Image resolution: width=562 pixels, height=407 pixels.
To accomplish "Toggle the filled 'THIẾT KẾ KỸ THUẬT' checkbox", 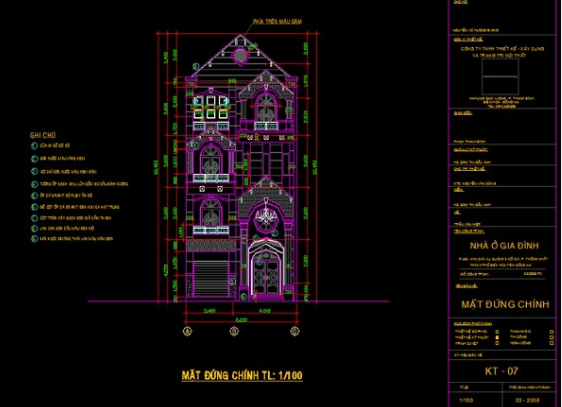I will 497,337.
